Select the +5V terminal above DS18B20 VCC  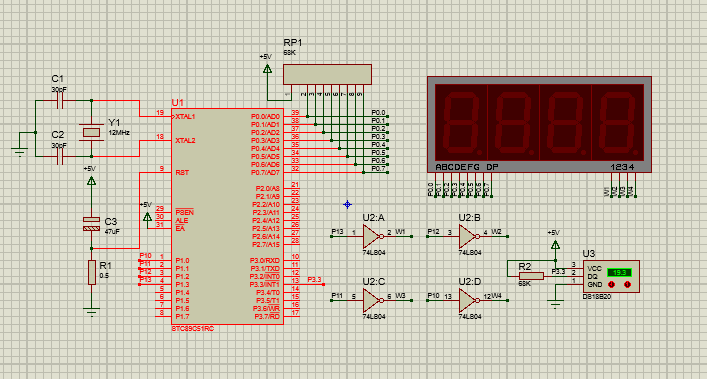click(x=556, y=245)
